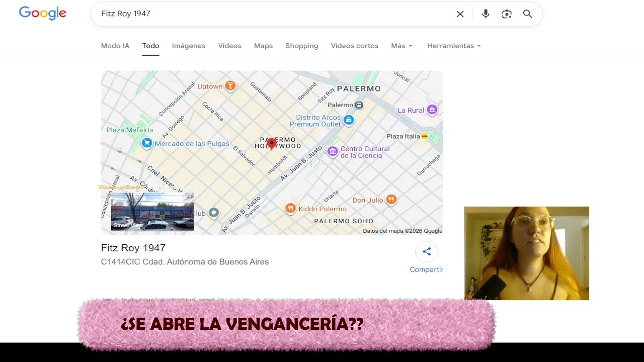Click the Kiddo Palermo label on map
Viewport: 644px width, 362px height.
(323, 209)
